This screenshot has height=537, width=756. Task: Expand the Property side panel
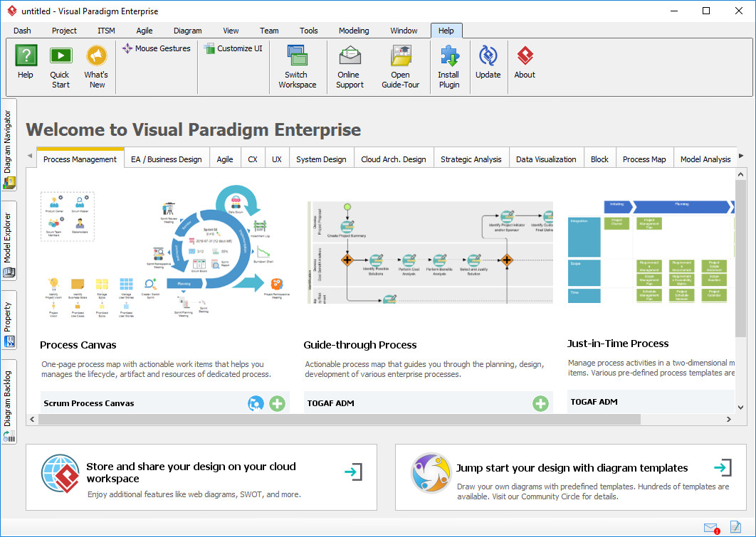(9, 320)
